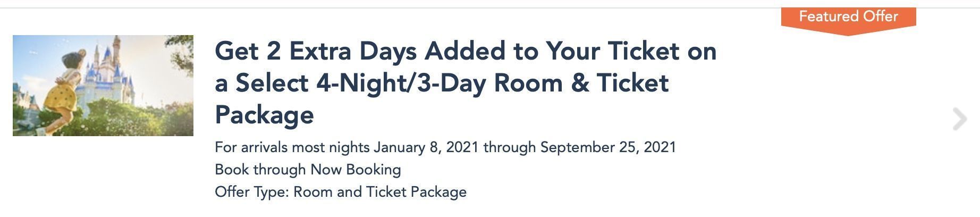The width and height of the screenshot is (980, 217).
Task: Select the 'For arrivals most nights' text
Action: pos(292,147)
